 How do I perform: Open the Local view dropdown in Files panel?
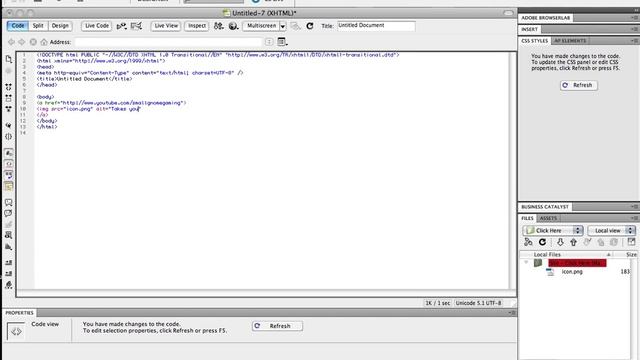click(611, 231)
